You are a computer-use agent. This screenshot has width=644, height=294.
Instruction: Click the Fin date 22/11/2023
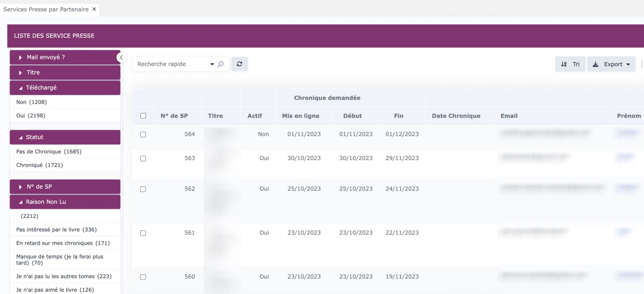coord(402,233)
